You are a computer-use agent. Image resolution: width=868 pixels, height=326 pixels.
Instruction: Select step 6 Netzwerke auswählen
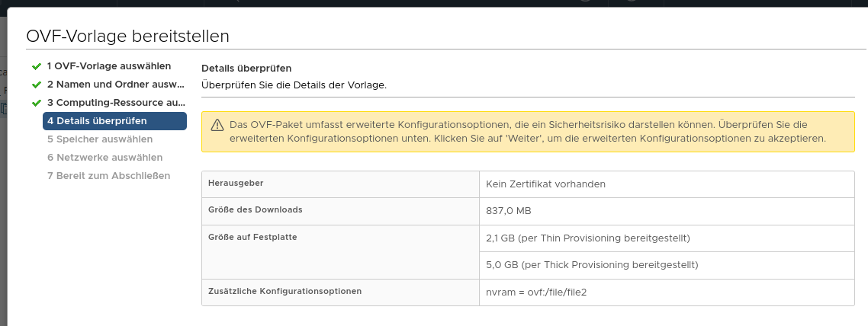pyautogui.click(x=104, y=158)
